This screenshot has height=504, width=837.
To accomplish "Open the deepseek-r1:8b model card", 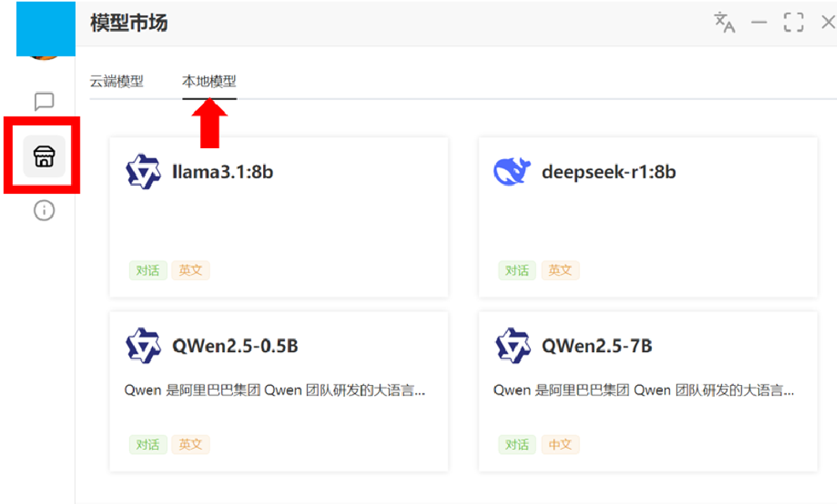I will point(648,217).
